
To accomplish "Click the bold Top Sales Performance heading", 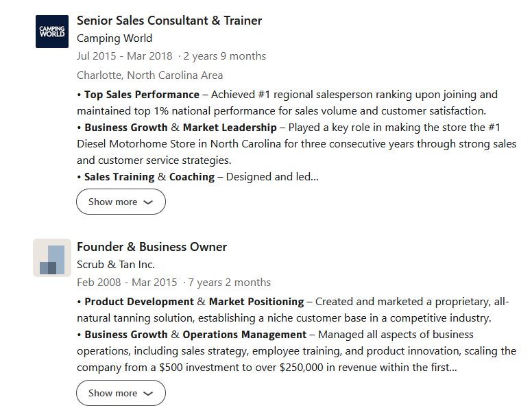I will (142, 95).
